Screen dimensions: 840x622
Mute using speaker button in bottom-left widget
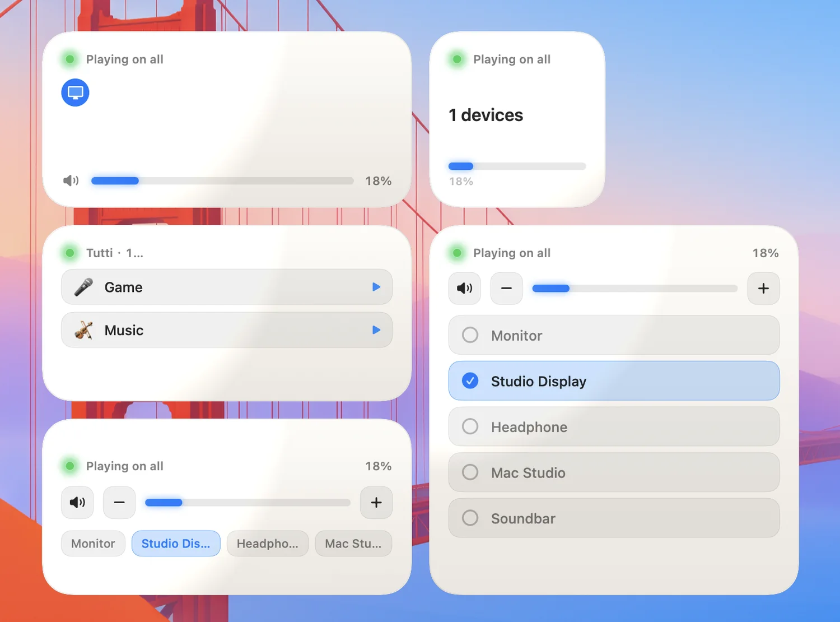pyautogui.click(x=77, y=502)
